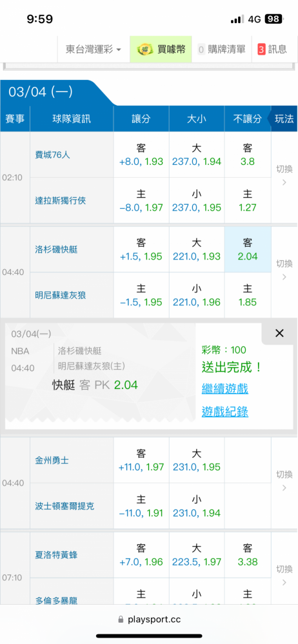Switch play type for 07:10 黃蜂 game 切換
The height and width of the screenshot is (644, 298).
point(284,575)
